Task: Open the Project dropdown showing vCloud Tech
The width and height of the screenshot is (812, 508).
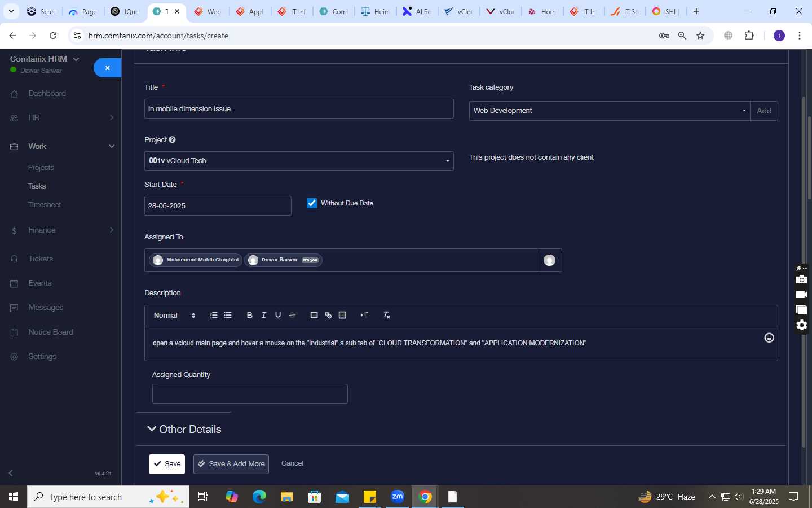Action: pyautogui.click(x=299, y=161)
